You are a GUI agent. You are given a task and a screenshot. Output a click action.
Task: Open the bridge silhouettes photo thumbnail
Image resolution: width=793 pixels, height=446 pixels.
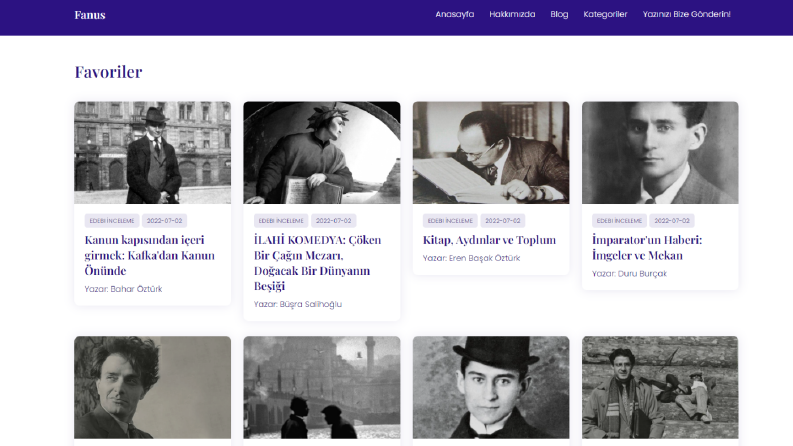[322, 387]
